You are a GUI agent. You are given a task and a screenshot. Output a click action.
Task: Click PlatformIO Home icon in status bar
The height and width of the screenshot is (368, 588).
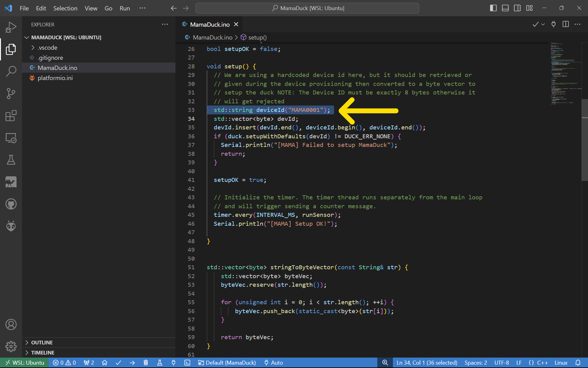pyautogui.click(x=105, y=363)
